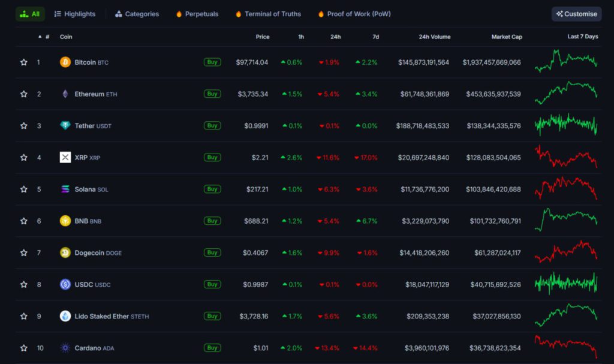Sort the table by rank number column
This screenshot has height=364, width=614.
coord(47,37)
